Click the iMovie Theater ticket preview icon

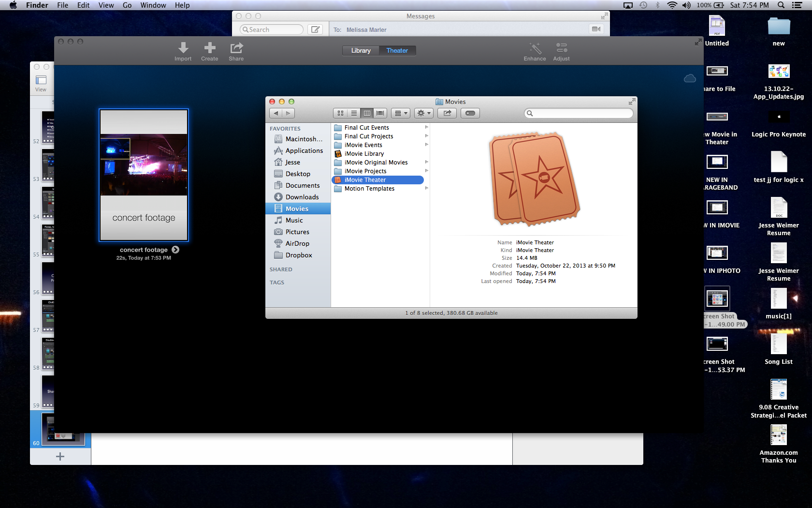point(534,179)
